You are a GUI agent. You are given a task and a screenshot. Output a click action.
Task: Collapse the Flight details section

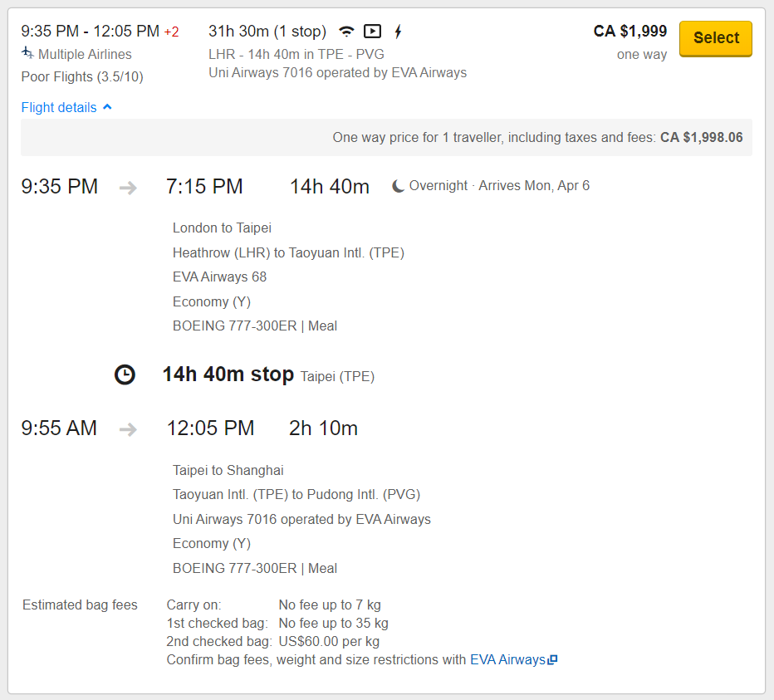(66, 107)
